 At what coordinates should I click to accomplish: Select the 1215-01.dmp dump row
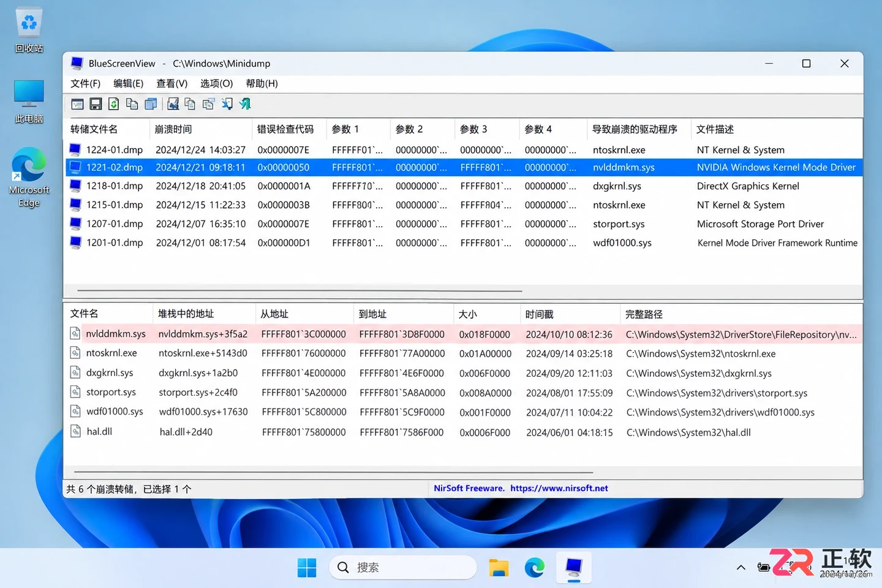coord(464,205)
